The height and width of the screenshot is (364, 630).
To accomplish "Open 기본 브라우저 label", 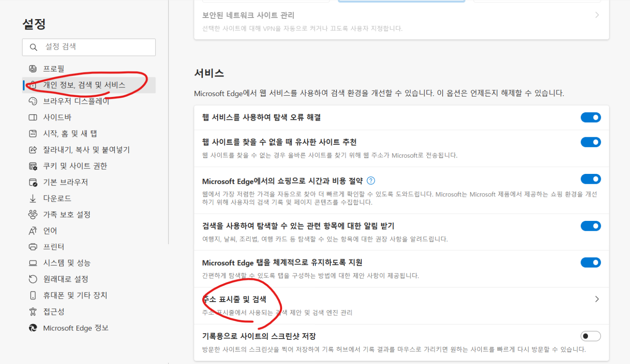I will click(65, 182).
